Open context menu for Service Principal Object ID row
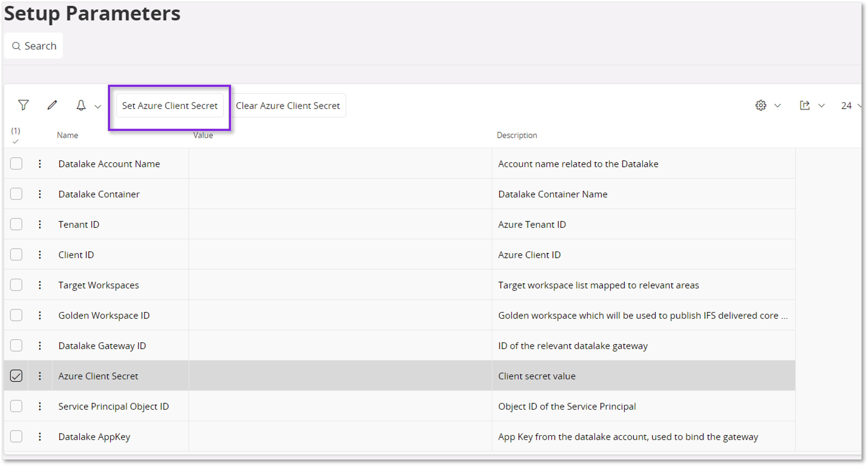 (40, 406)
